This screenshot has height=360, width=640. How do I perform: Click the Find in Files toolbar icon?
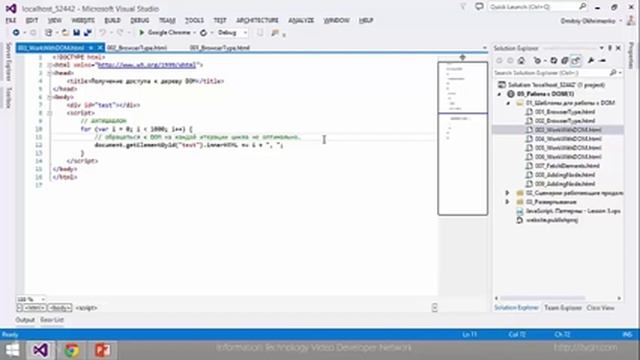[x=275, y=33]
